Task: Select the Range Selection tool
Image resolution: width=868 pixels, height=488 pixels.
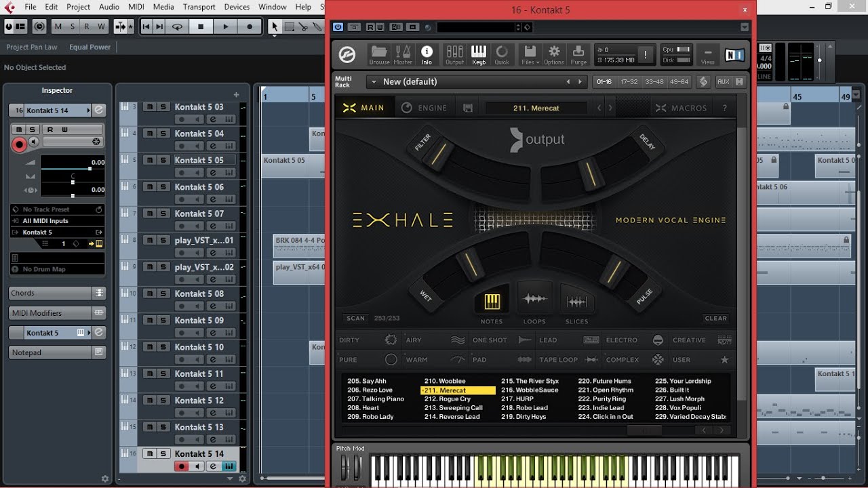Action: [x=290, y=26]
